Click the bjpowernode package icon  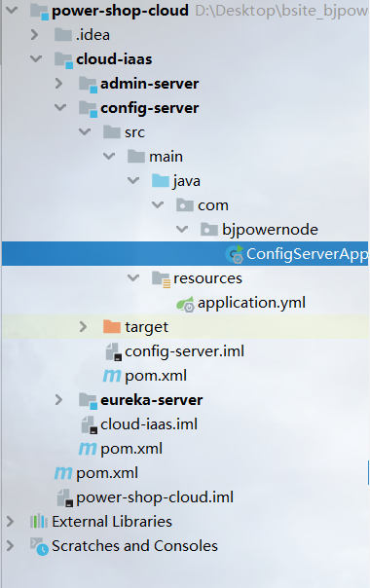click(209, 230)
